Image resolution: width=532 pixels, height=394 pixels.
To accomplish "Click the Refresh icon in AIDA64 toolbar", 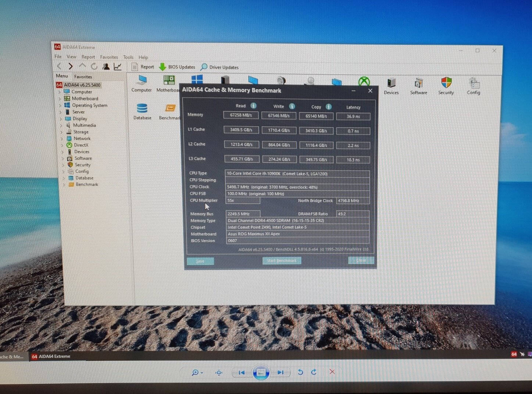I will tap(94, 66).
